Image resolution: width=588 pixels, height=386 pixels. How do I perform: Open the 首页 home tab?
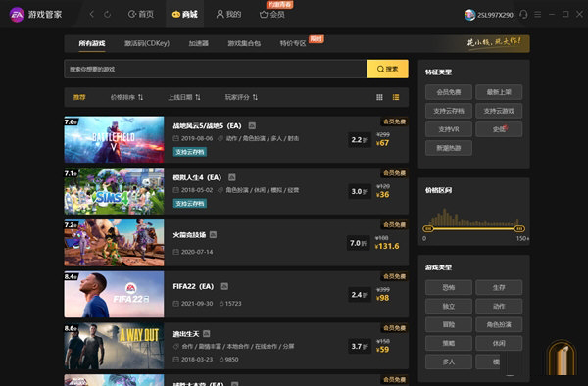(x=141, y=15)
